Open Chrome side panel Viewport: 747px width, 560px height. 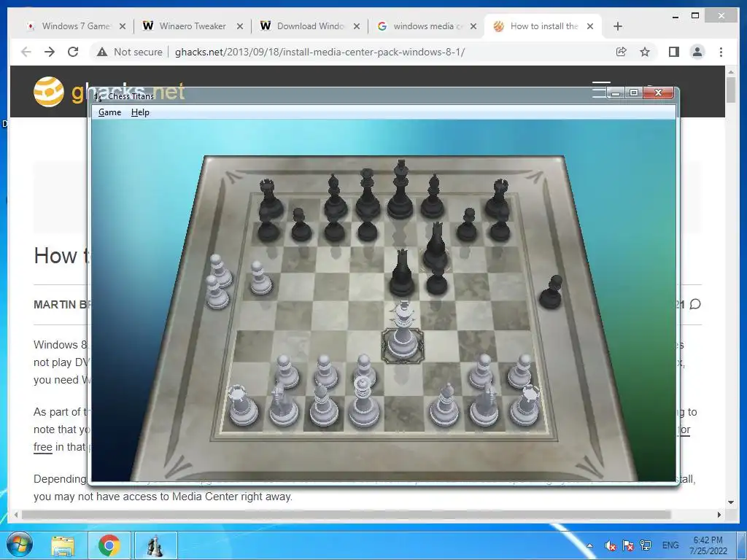click(x=673, y=52)
